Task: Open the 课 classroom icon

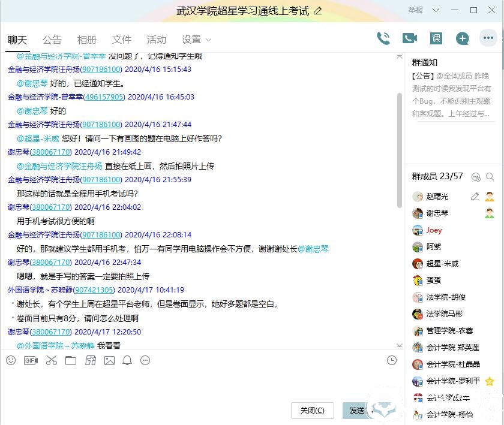Action: (x=436, y=38)
